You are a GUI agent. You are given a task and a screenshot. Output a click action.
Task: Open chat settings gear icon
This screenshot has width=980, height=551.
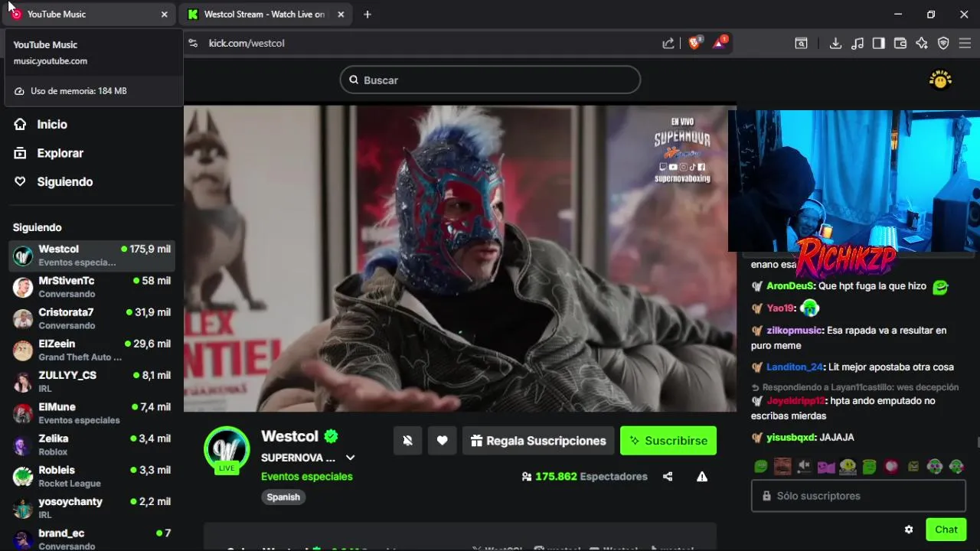[909, 530]
